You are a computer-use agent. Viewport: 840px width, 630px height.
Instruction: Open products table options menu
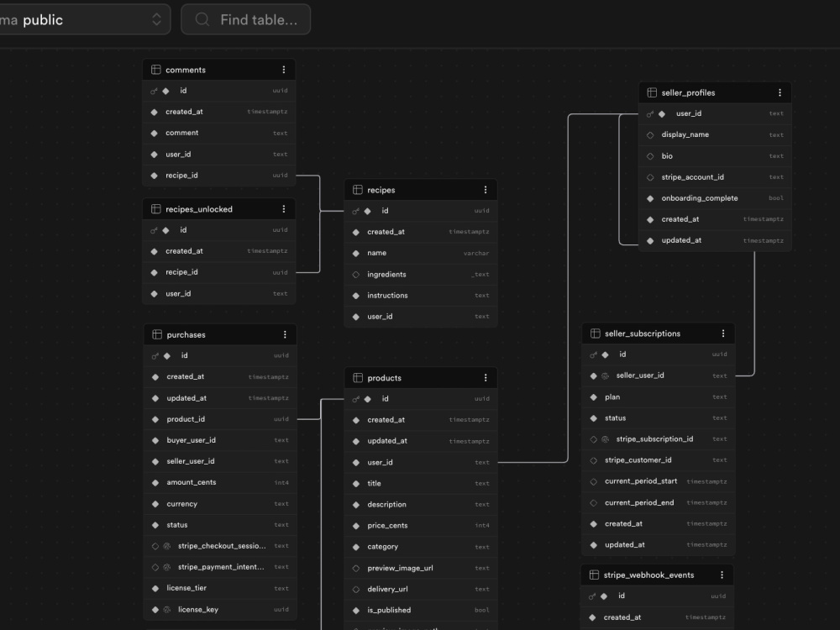click(x=486, y=378)
